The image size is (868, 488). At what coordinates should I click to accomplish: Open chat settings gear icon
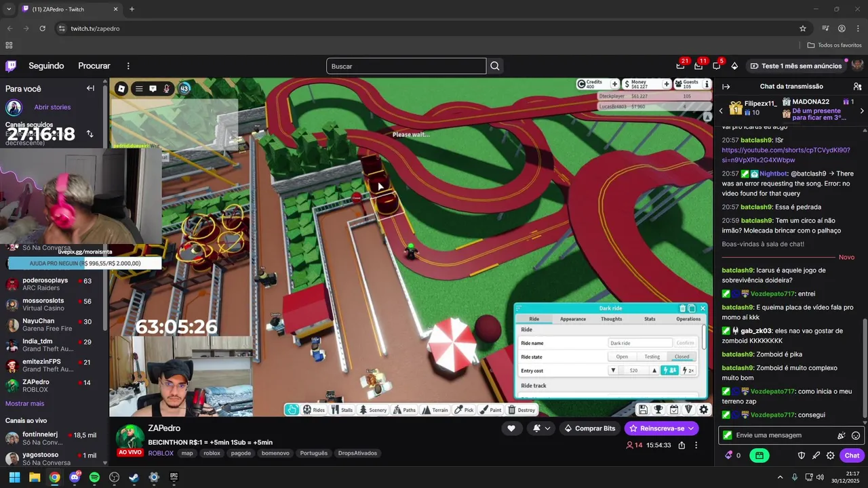830,455
